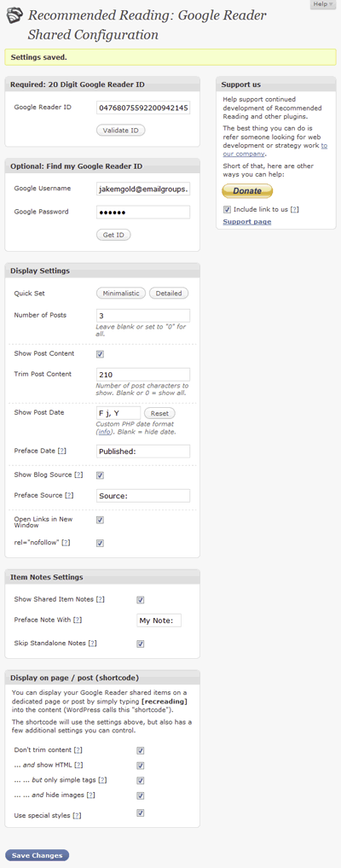Image resolution: width=341 pixels, height=868 pixels.
Task: Toggle Skip Standalone Notes checkbox
Action: (x=141, y=644)
